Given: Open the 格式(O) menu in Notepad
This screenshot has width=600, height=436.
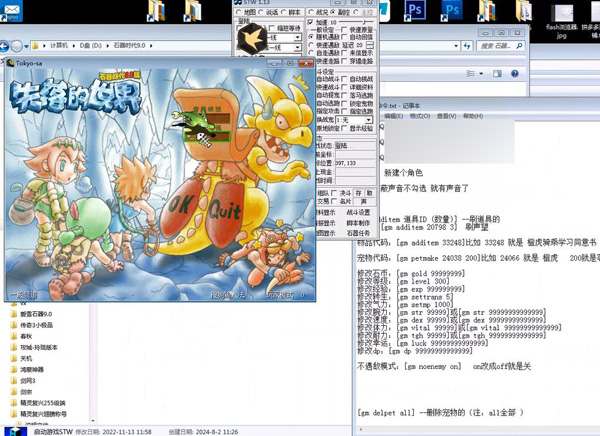Looking at the screenshot, I should pos(420,116).
